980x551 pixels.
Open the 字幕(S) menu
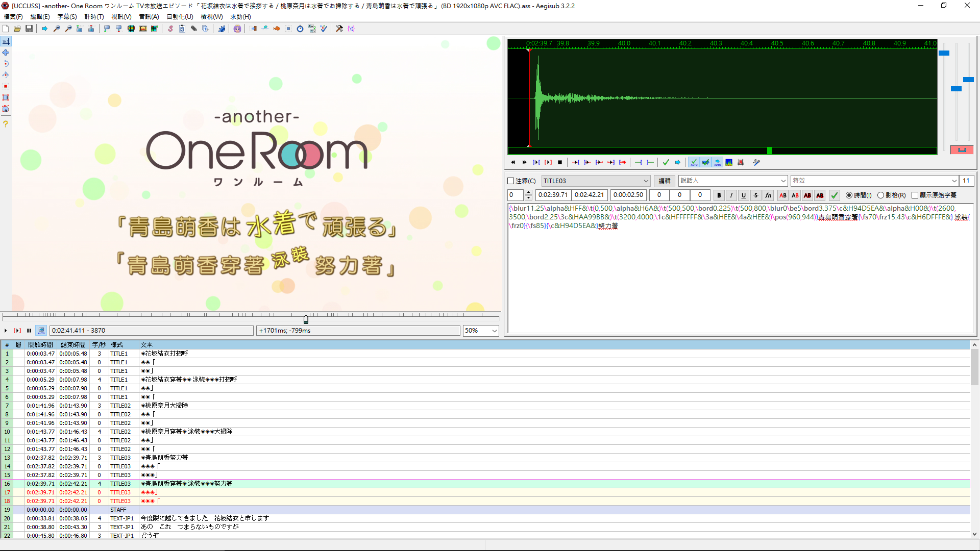pyautogui.click(x=67, y=17)
